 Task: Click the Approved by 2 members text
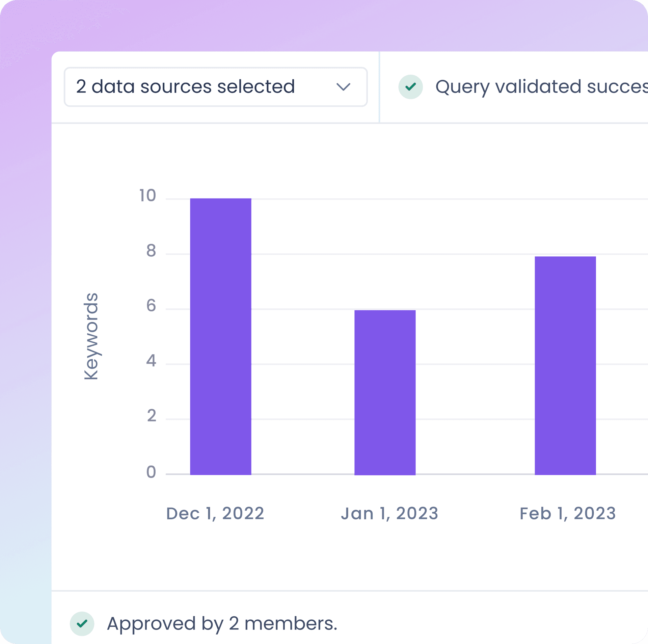[222, 623]
